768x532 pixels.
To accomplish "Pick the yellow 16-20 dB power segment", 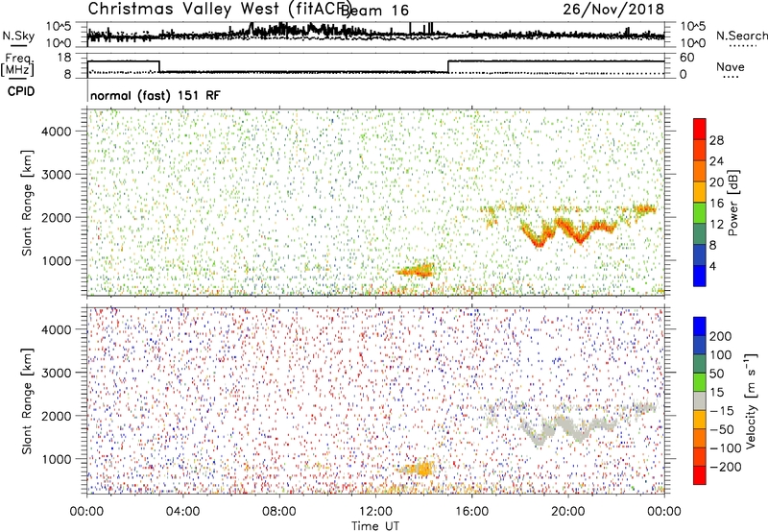I will [700, 191].
